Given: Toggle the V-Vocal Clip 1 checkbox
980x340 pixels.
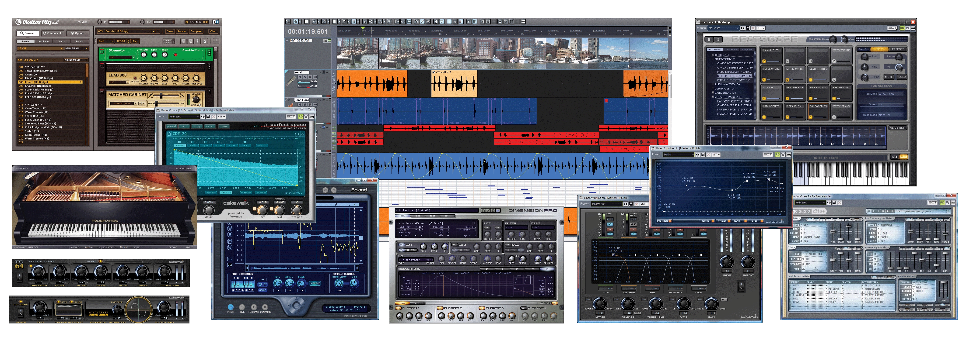Looking at the screenshot, I should 433,72.
